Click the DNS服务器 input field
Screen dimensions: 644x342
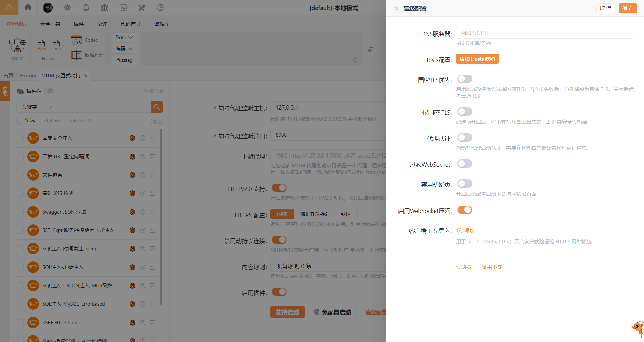tap(545, 33)
